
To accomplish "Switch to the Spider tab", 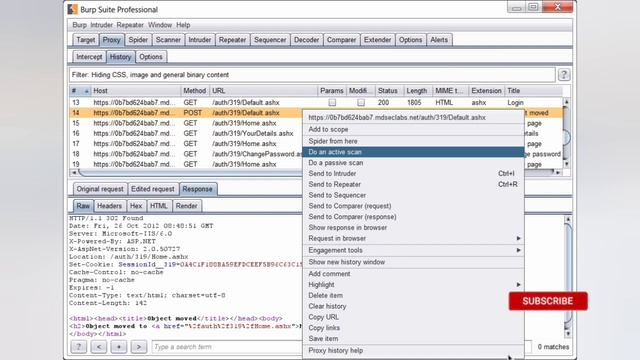I will click(x=138, y=40).
